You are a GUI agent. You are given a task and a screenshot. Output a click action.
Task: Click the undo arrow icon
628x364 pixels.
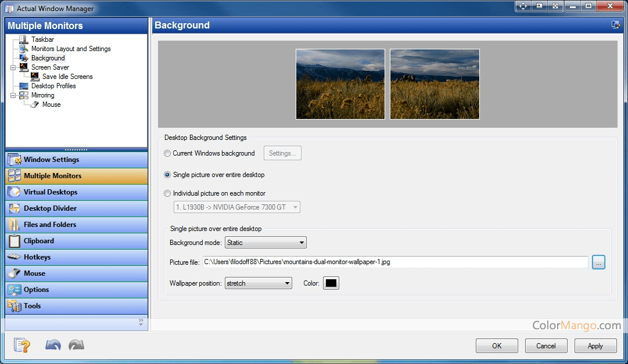point(53,345)
